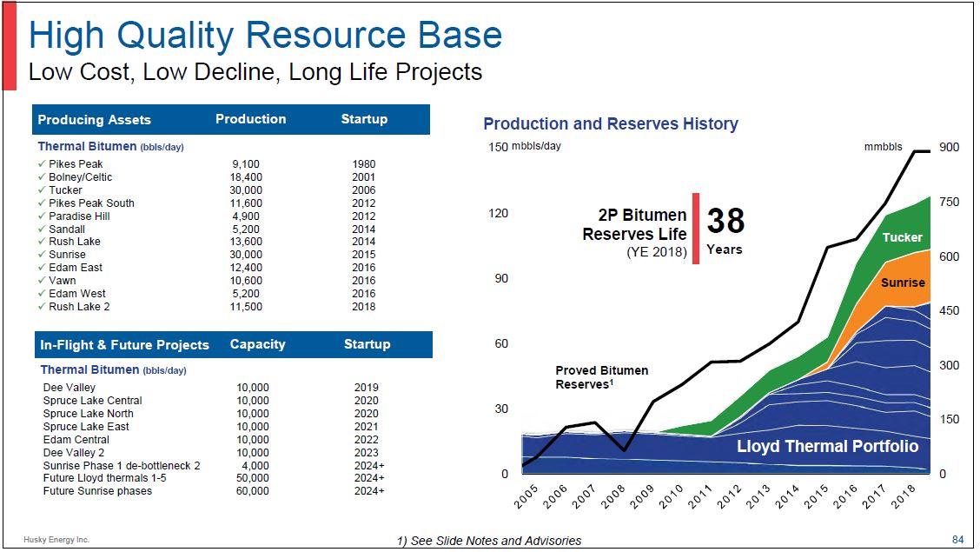The height and width of the screenshot is (552, 980).
Task: Click the checkmark beside Sandall
Action: (42, 229)
